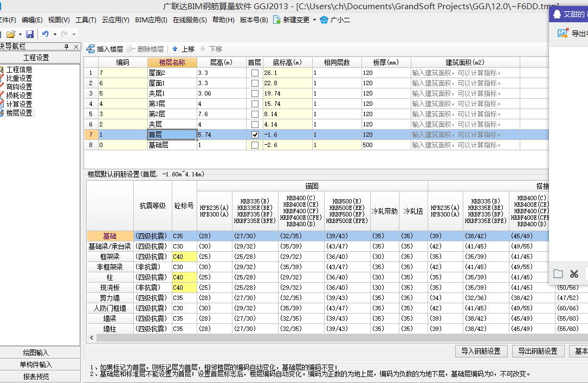
Task: Switch to 报表预览 section
Action: (x=36, y=376)
